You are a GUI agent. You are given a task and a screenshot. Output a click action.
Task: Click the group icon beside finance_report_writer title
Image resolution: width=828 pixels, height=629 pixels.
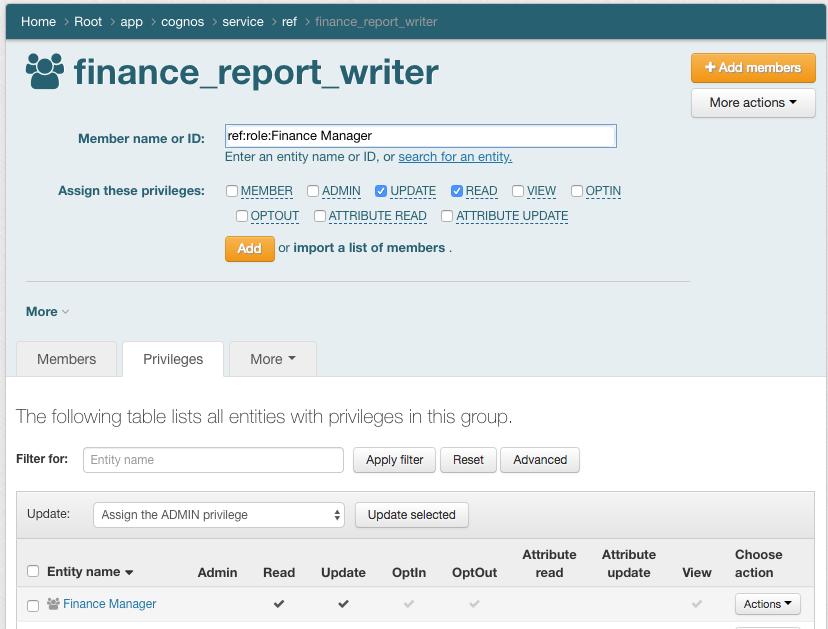coord(45,72)
